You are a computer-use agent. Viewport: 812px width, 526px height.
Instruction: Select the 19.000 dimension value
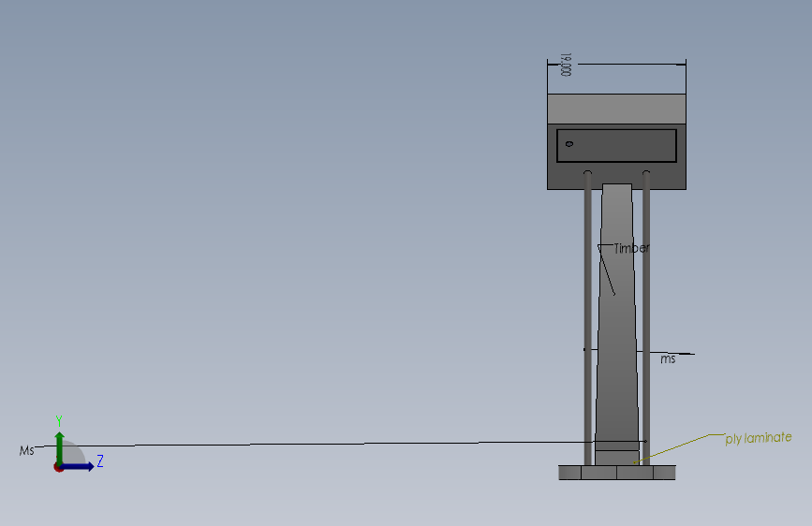[x=566, y=65]
